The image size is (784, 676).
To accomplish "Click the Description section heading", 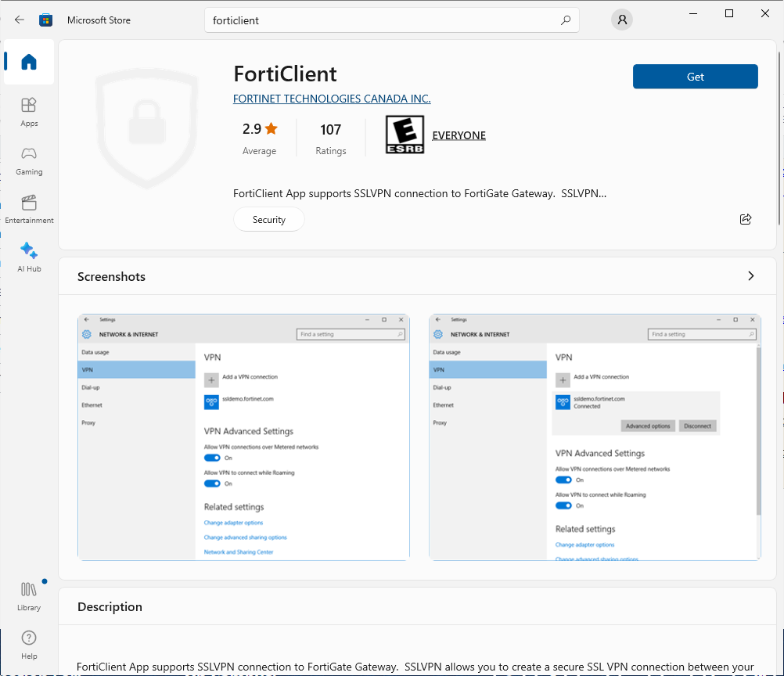I will point(110,606).
